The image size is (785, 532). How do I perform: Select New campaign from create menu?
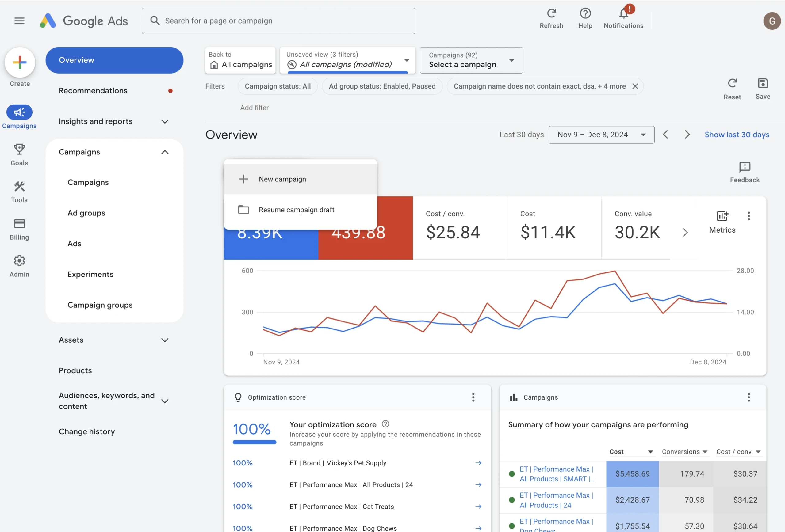[x=282, y=179]
